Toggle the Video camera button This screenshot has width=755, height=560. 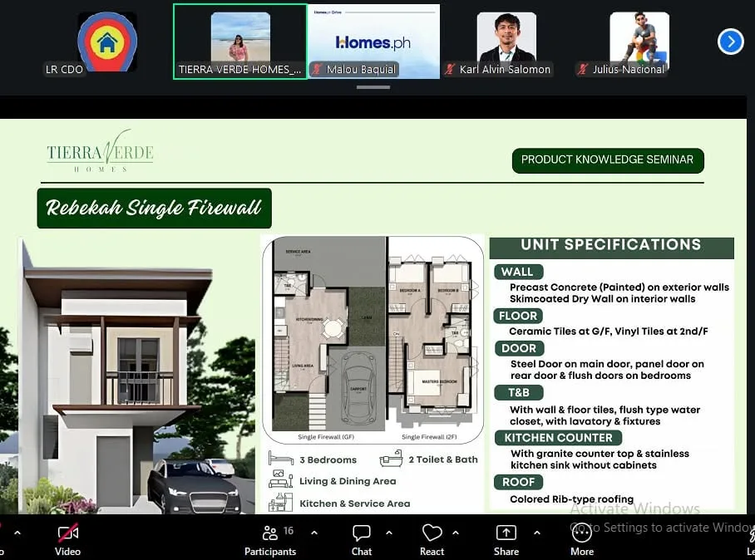68,540
